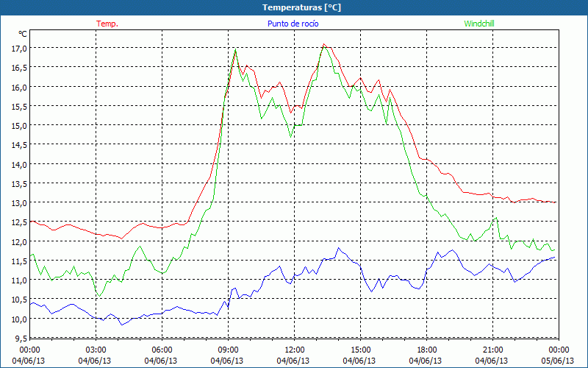Click the 13,5 y-axis value
Image resolution: width=588 pixels, height=368 pixels.
click(20, 183)
